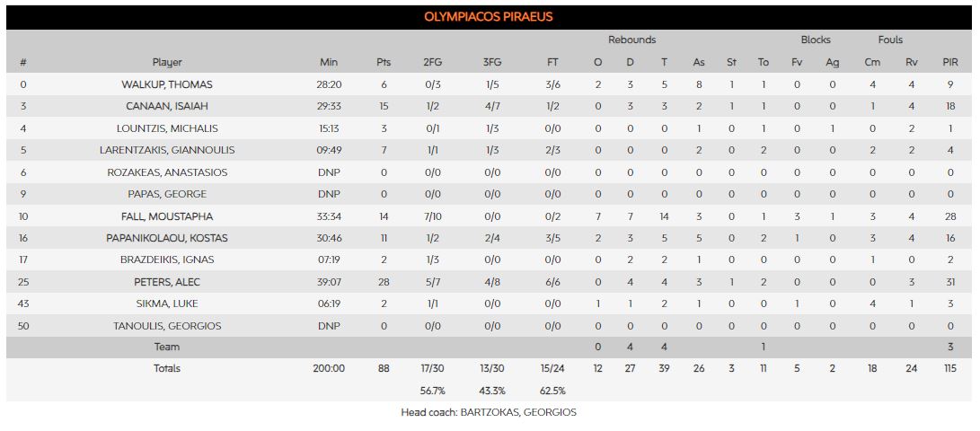Click the Pts column header
This screenshot has width=980, height=431.
click(x=384, y=63)
